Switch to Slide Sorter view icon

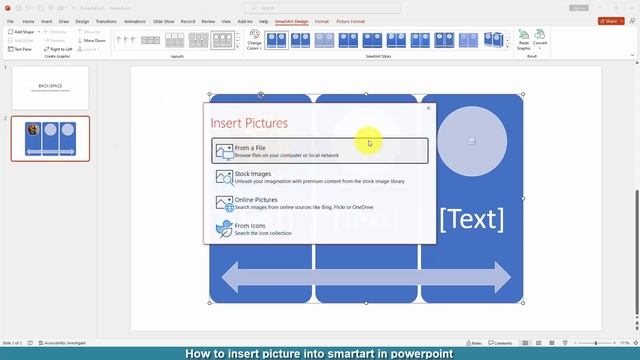coord(538,343)
